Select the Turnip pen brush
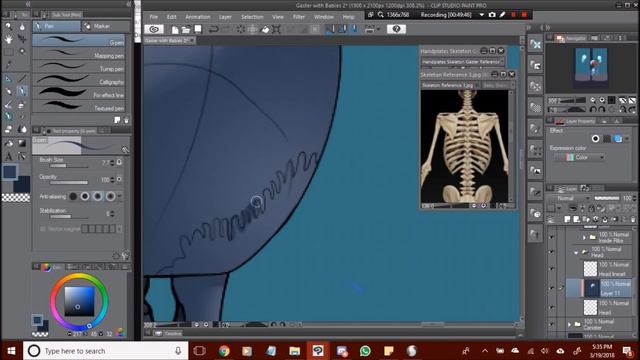 coord(79,67)
